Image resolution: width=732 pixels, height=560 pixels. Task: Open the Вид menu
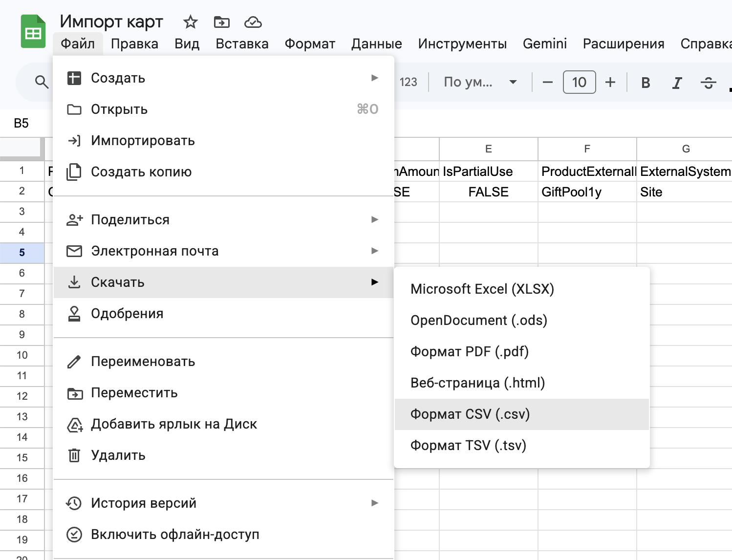pos(187,43)
